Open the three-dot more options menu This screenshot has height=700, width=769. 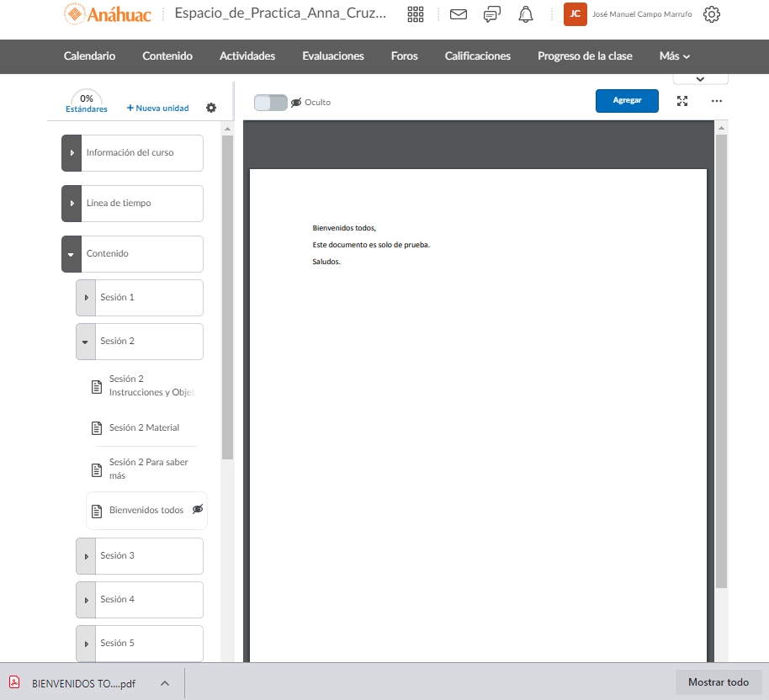tap(717, 100)
